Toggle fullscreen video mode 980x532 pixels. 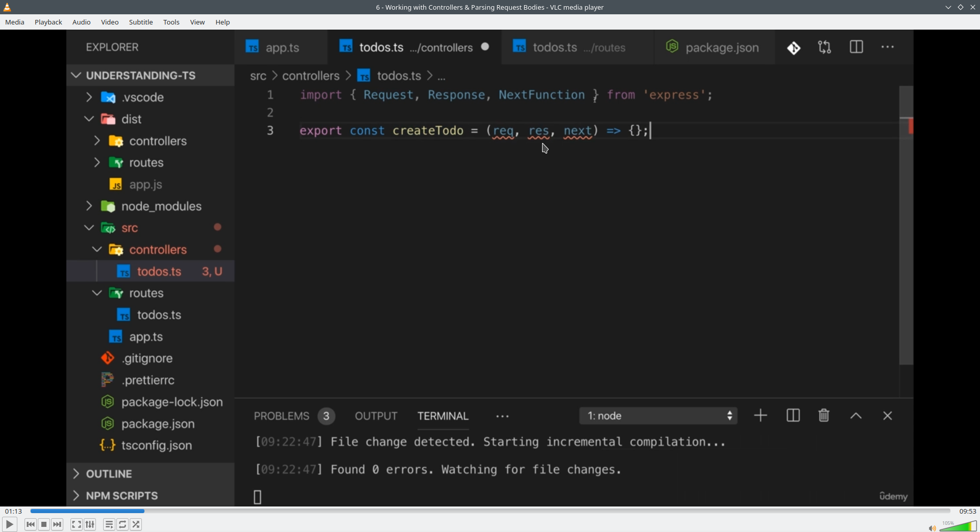pyautogui.click(x=76, y=524)
